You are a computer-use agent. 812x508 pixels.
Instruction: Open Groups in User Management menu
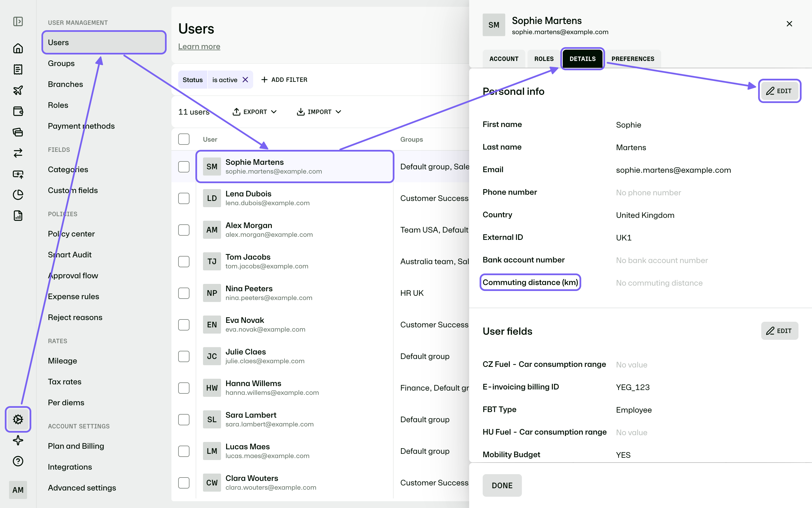pos(61,63)
